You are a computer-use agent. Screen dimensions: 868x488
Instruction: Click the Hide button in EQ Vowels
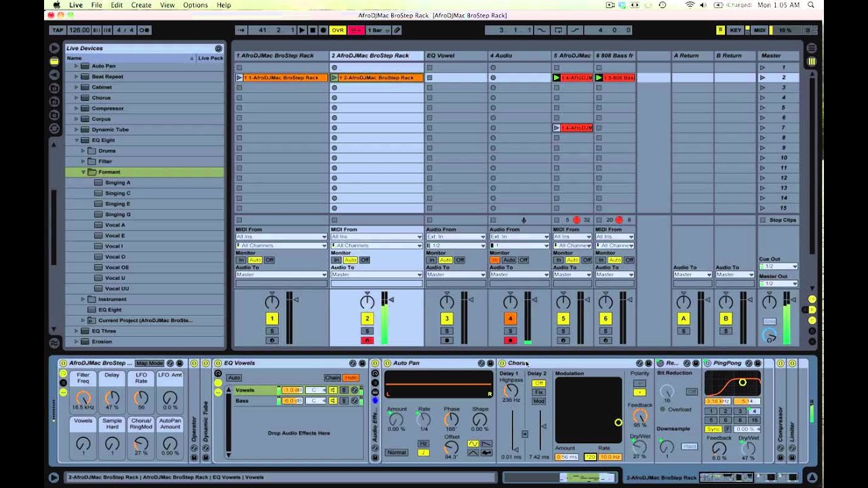coord(351,378)
